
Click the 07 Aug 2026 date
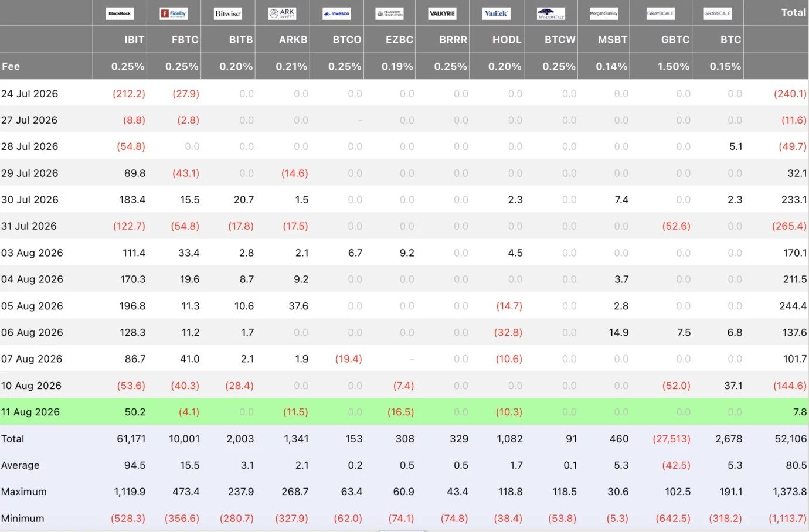click(x=31, y=359)
